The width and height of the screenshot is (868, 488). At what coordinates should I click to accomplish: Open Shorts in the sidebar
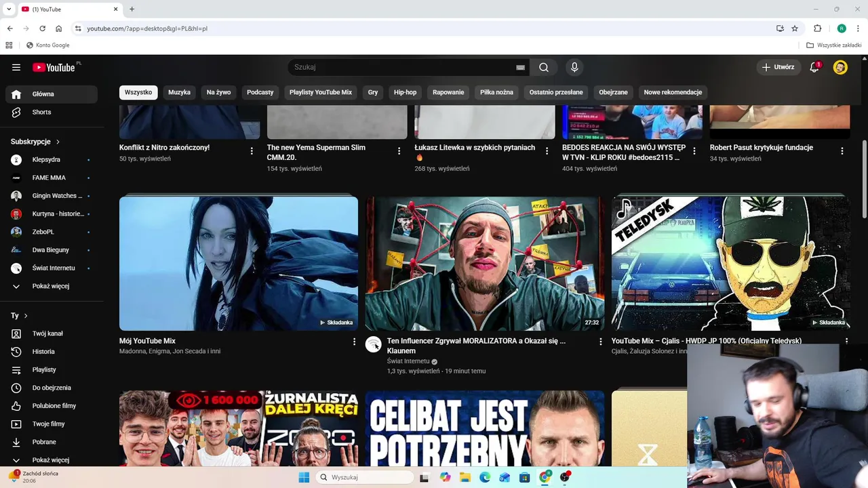click(52, 112)
